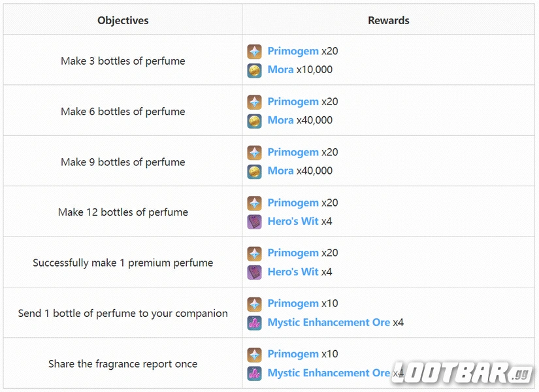Click Primogem icon in 3 bottles row
The height and width of the screenshot is (392, 539).
click(254, 51)
